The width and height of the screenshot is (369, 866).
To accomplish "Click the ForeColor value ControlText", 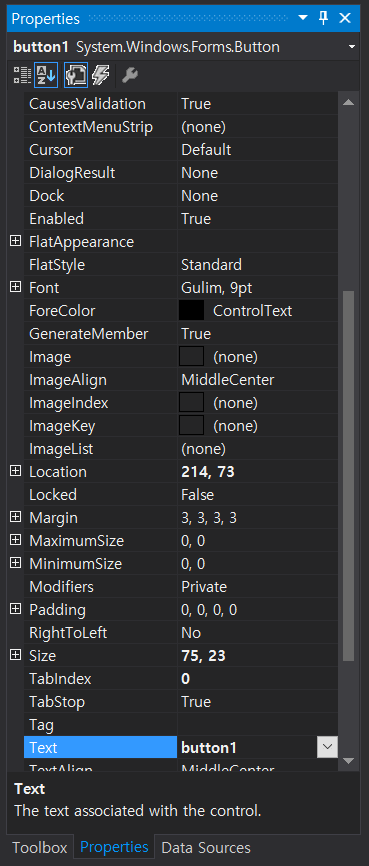I will pyautogui.click(x=252, y=311).
